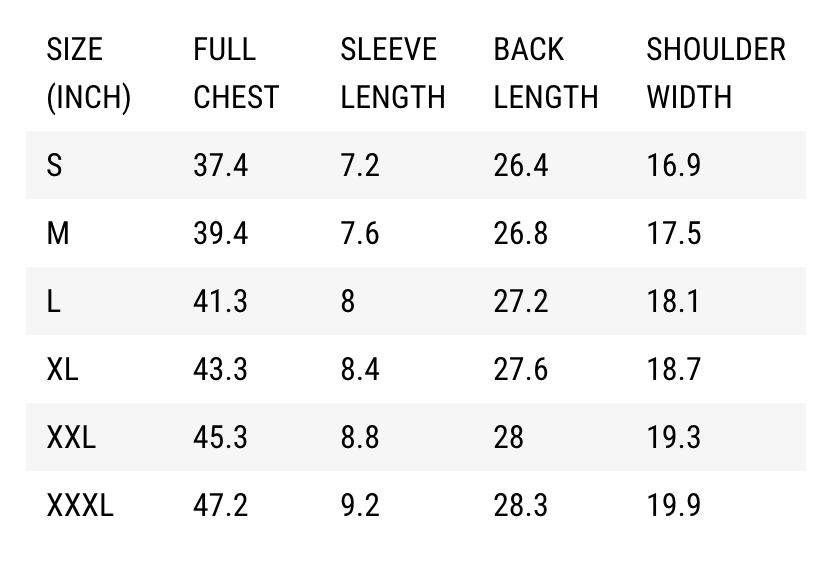The width and height of the screenshot is (836, 566).
Task: Click back length value 26.4
Action: tap(520, 165)
